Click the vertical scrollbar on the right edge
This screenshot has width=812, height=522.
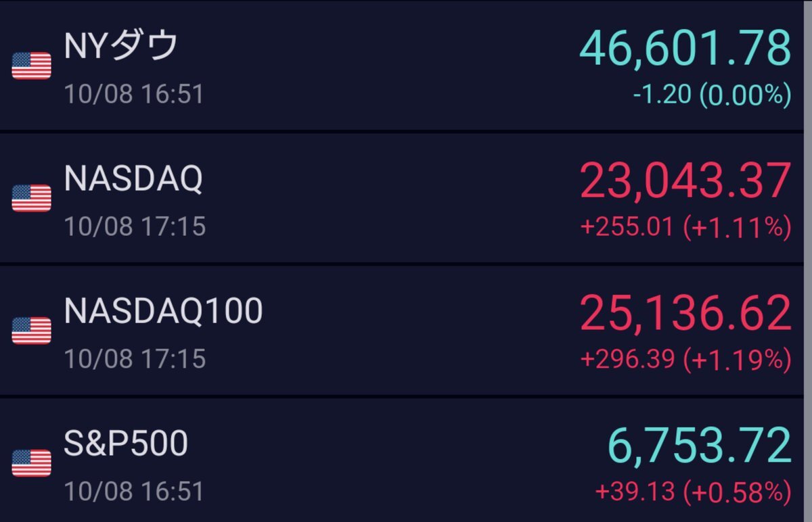tap(807, 261)
